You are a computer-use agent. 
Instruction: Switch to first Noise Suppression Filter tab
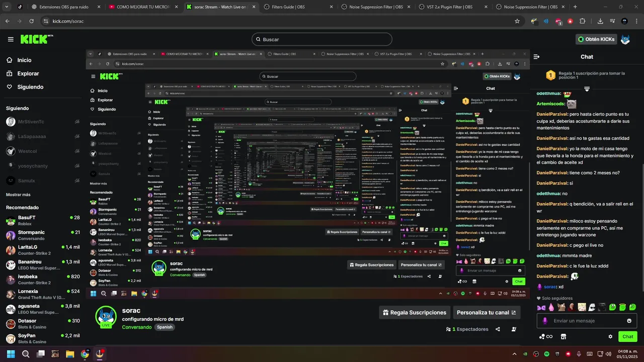point(375,7)
